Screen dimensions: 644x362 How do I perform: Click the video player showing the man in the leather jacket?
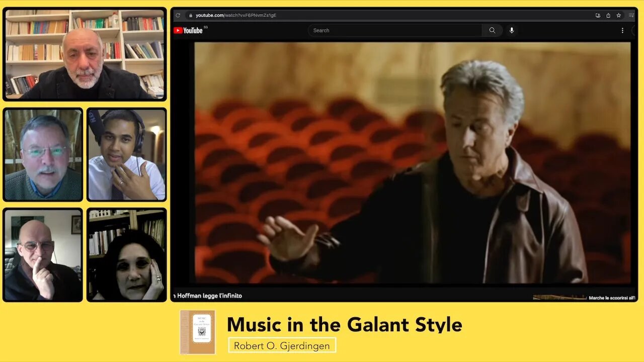coord(413,162)
